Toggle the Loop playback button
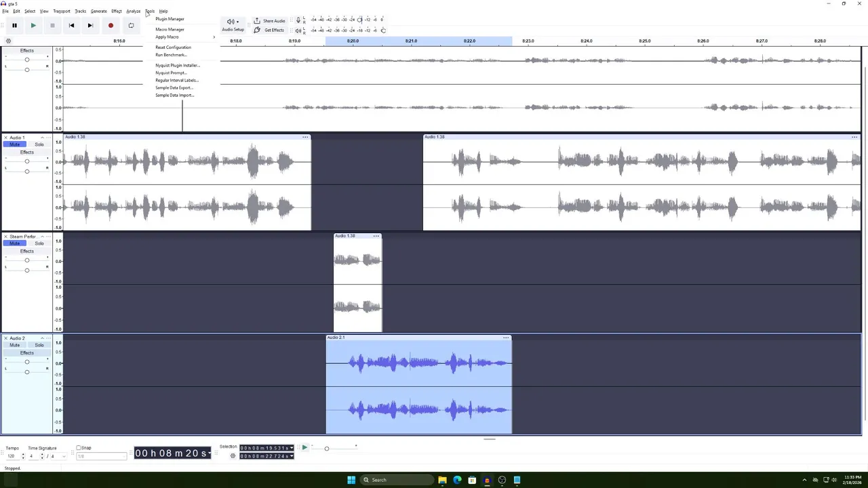 click(x=131, y=26)
